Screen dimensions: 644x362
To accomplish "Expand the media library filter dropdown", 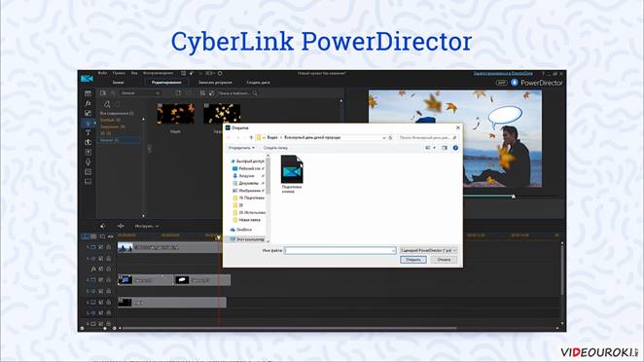I will tap(140, 93).
